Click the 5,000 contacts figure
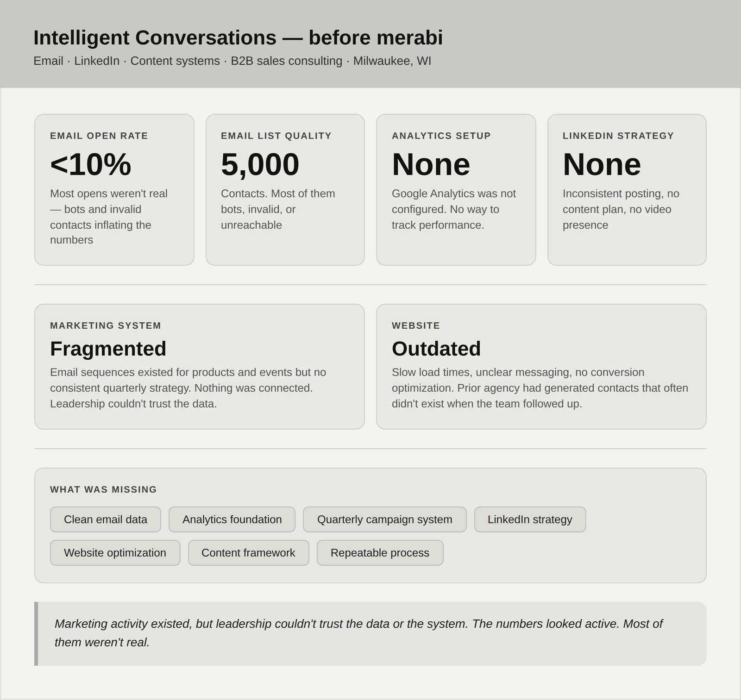741x700 pixels. [260, 164]
